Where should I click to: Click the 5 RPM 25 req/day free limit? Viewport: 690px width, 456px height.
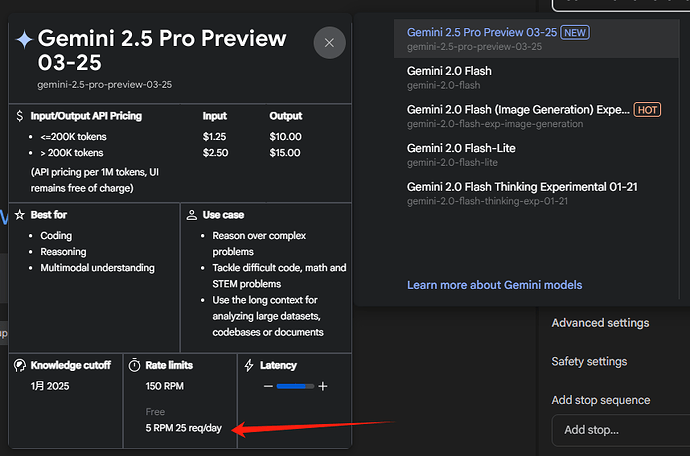tap(184, 428)
